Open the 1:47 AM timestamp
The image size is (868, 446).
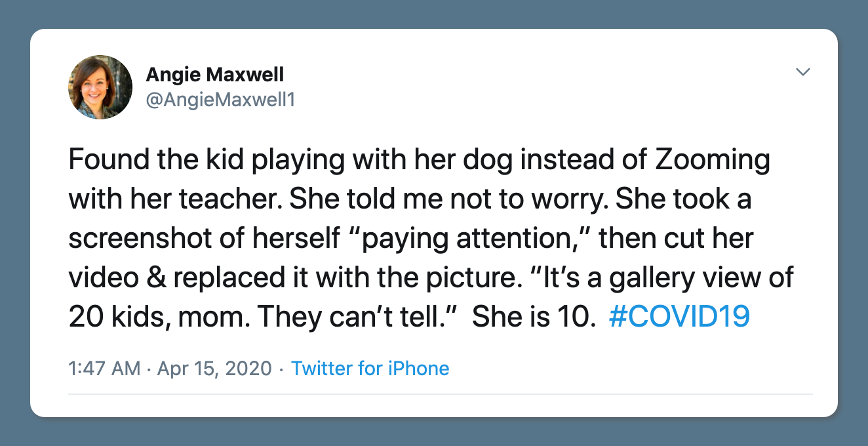point(104,369)
